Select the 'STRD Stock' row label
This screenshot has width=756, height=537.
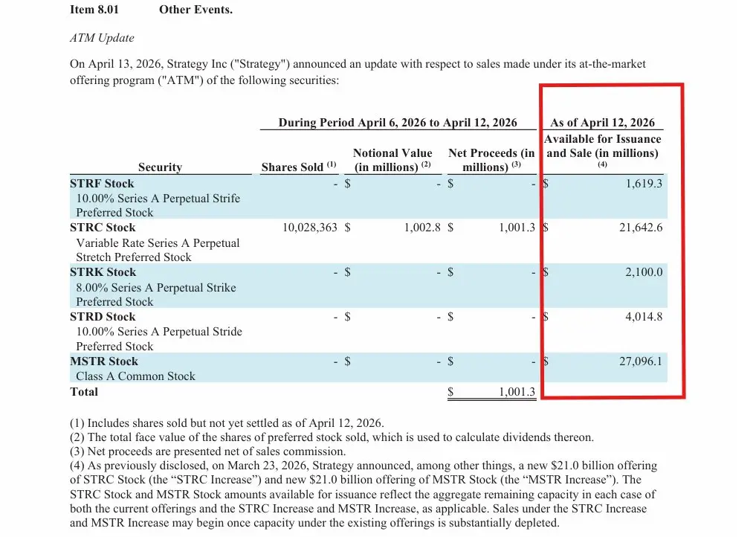[x=103, y=317]
